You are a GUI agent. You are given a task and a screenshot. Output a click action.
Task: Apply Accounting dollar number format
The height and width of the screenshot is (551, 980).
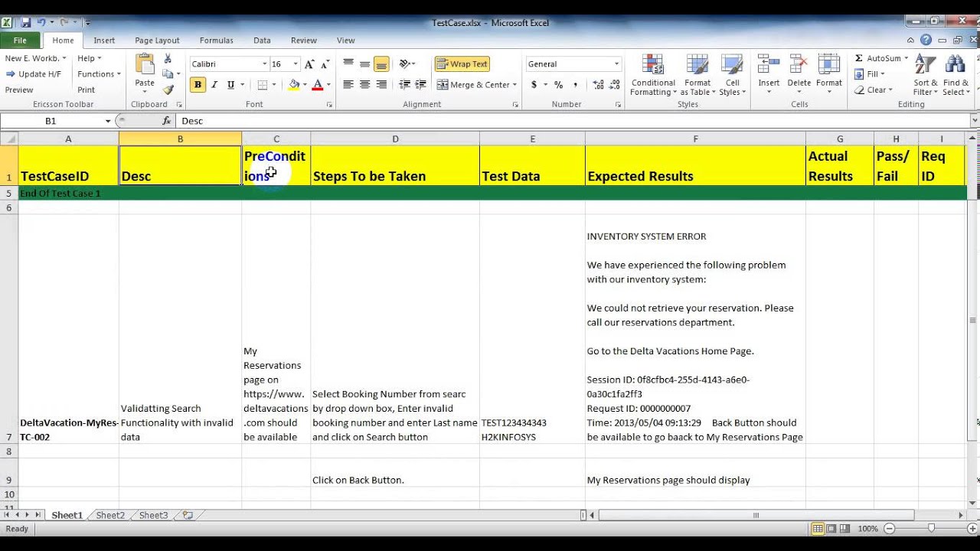(534, 85)
